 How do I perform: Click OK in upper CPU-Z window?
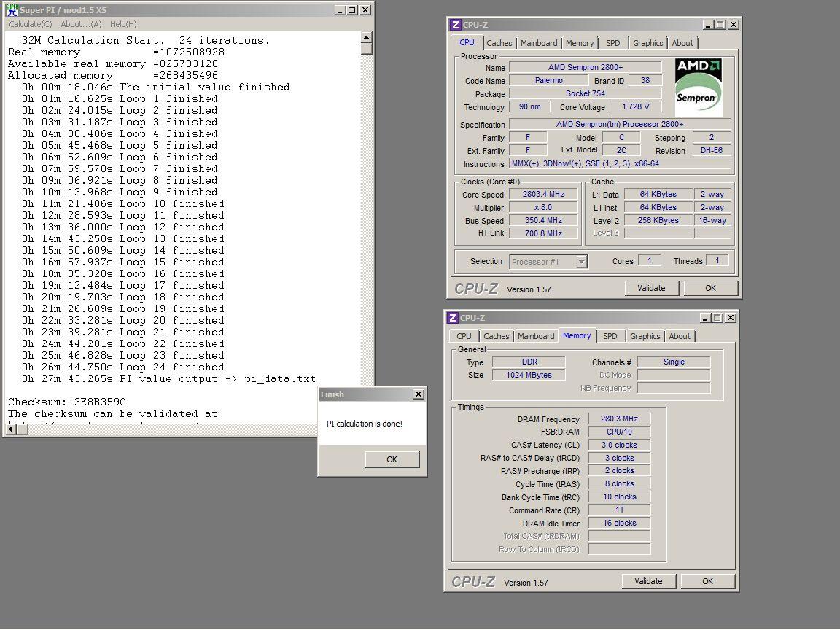pos(710,288)
